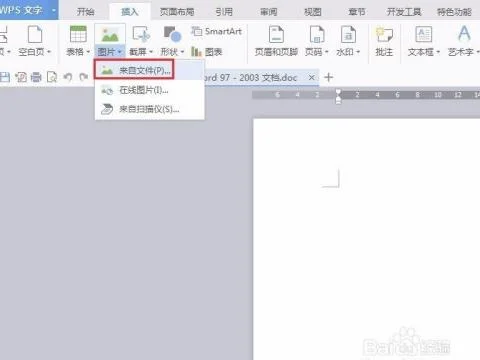Select the 章节 ribbon tab

pyautogui.click(x=357, y=12)
